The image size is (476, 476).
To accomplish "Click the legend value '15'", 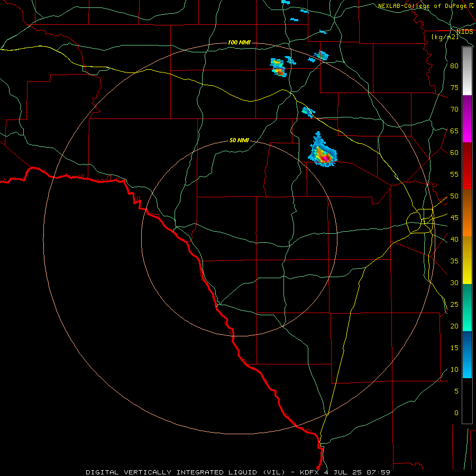I will tap(454, 347).
